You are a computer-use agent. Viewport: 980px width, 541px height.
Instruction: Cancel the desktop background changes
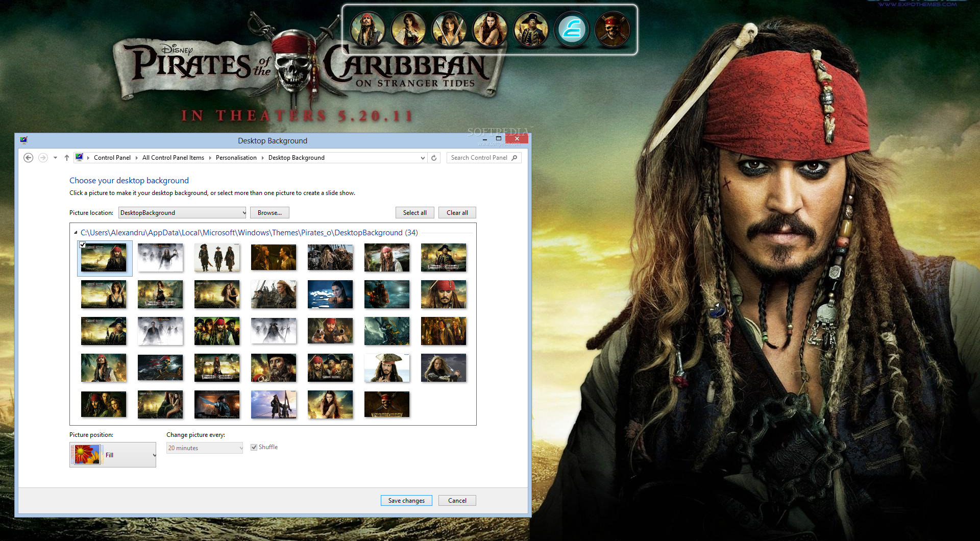point(457,501)
